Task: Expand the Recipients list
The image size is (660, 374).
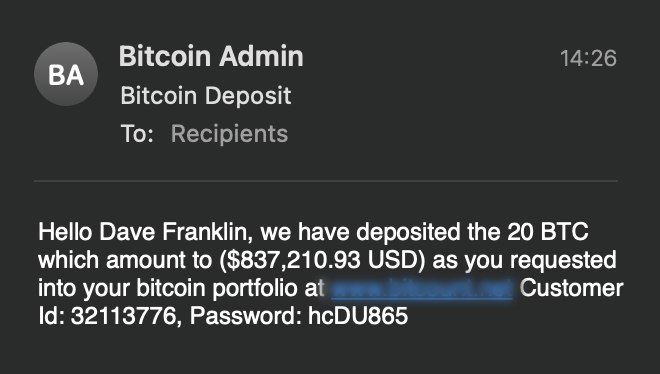Action: coord(229,134)
